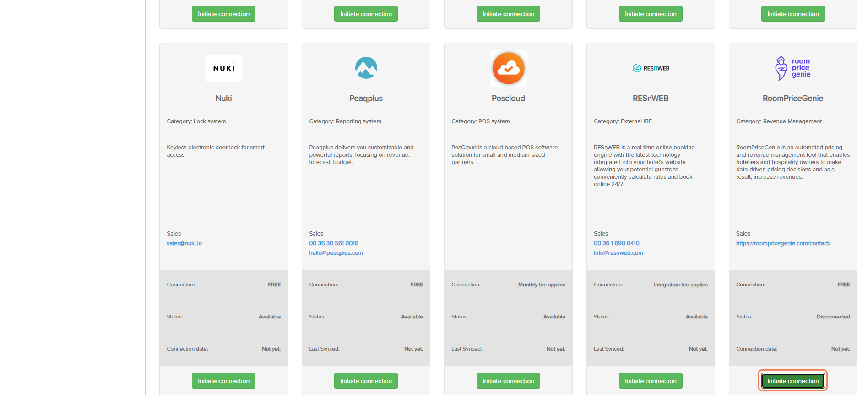Click 'Category: External IBE' text
The width and height of the screenshot is (868, 395).
pyautogui.click(x=623, y=121)
